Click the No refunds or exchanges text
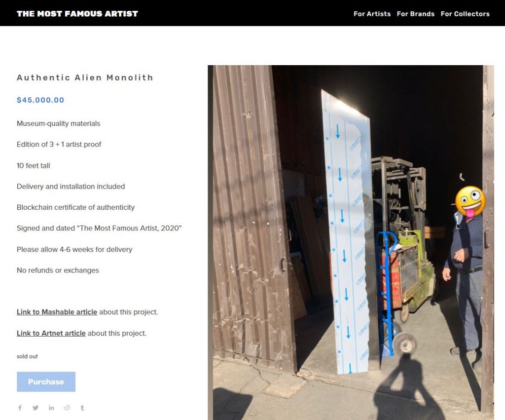The height and width of the screenshot is (420, 505). 58,270
